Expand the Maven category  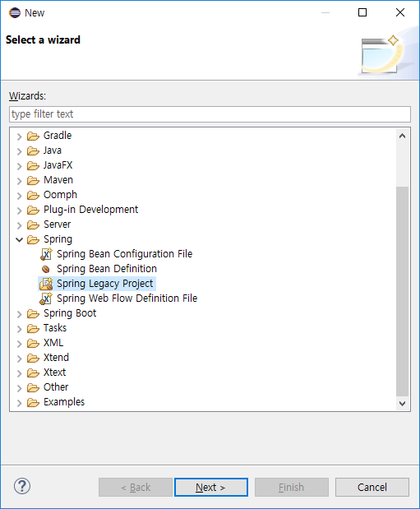(20, 181)
